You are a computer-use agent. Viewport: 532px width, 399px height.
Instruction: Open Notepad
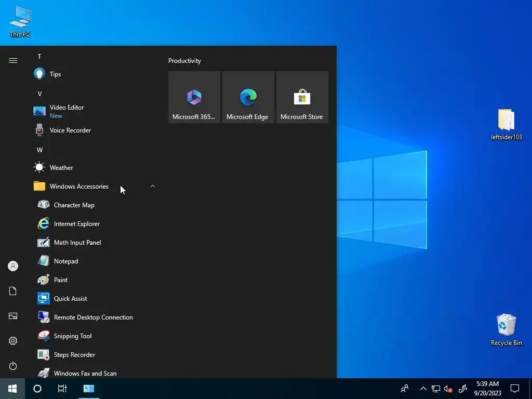(x=94, y=261)
